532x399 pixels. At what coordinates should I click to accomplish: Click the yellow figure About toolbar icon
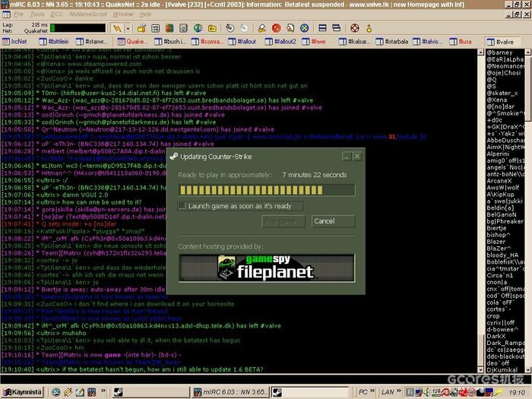tap(369, 28)
